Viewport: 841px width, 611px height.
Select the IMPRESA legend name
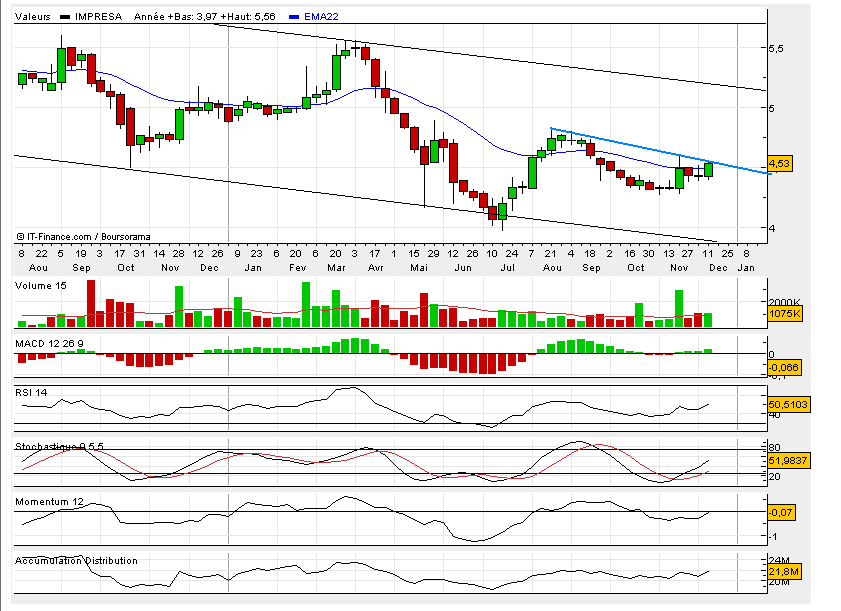point(98,17)
